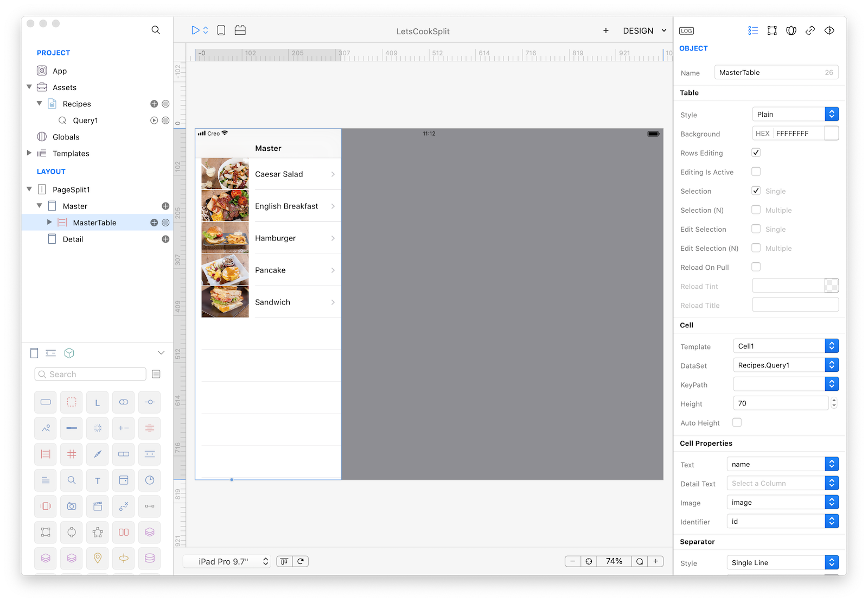This screenshot has height=602, width=868.
Task: Collapse the PageSplit1 layout node
Action: click(x=29, y=189)
